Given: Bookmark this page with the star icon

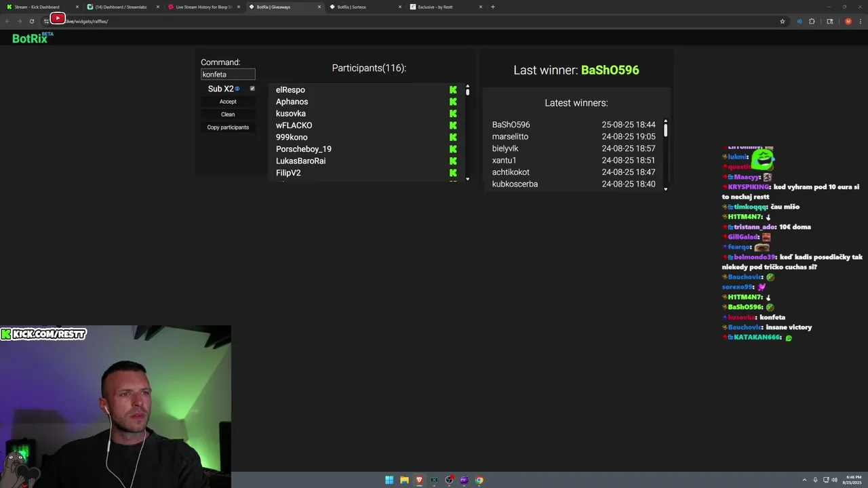Looking at the screenshot, I should coord(783,21).
